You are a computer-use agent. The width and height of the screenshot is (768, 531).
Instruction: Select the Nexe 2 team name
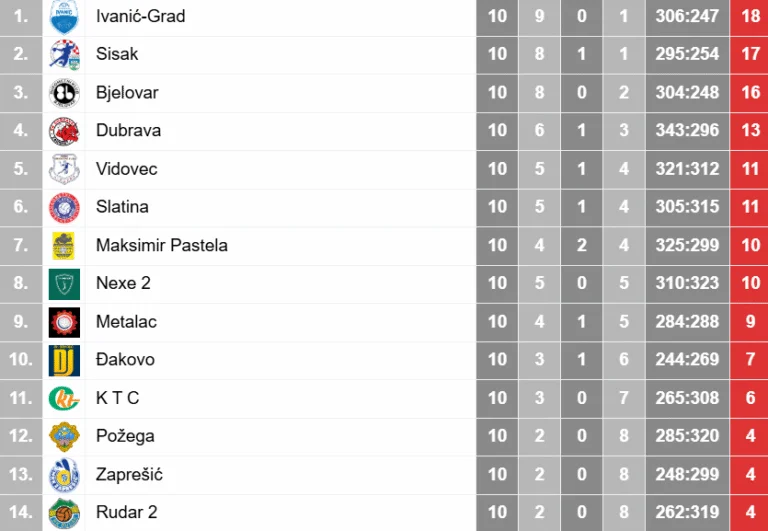pos(123,284)
